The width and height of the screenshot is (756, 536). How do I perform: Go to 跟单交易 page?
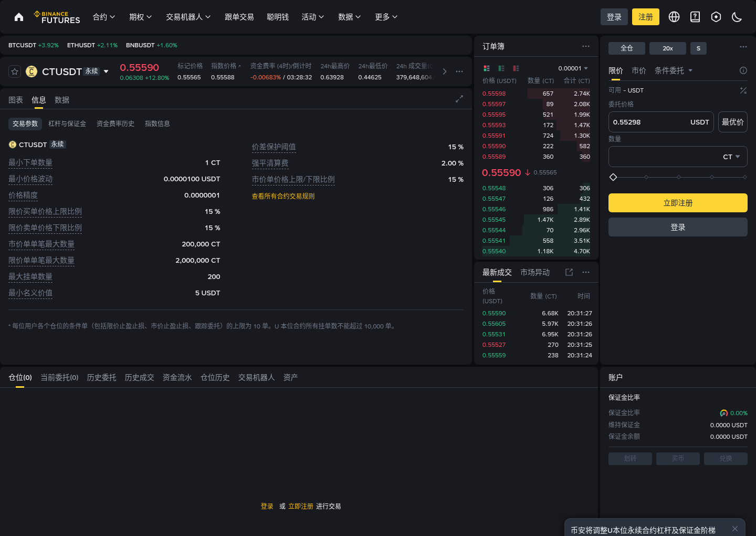[x=239, y=17]
